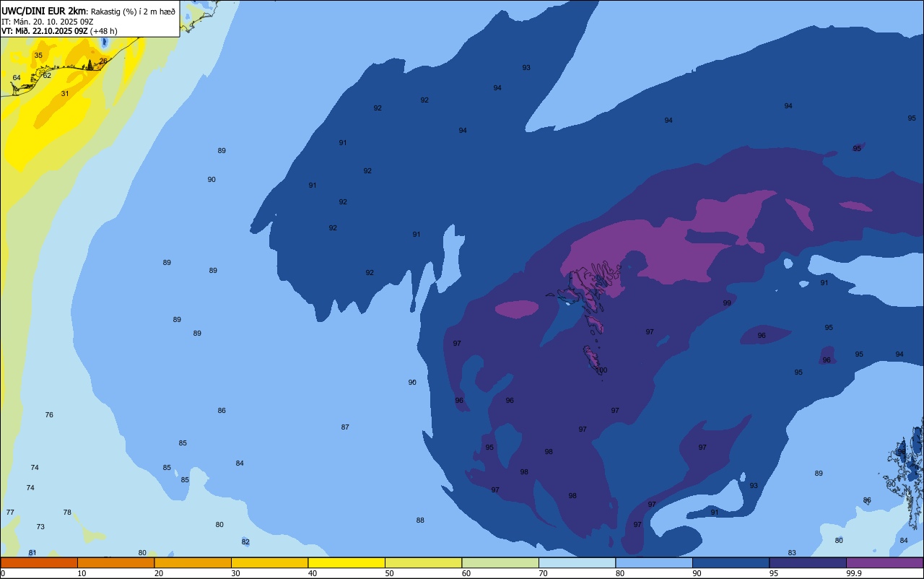The width and height of the screenshot is (924, 579).
Task: Click the humidity value 77 on the map
Action: [x=10, y=513]
